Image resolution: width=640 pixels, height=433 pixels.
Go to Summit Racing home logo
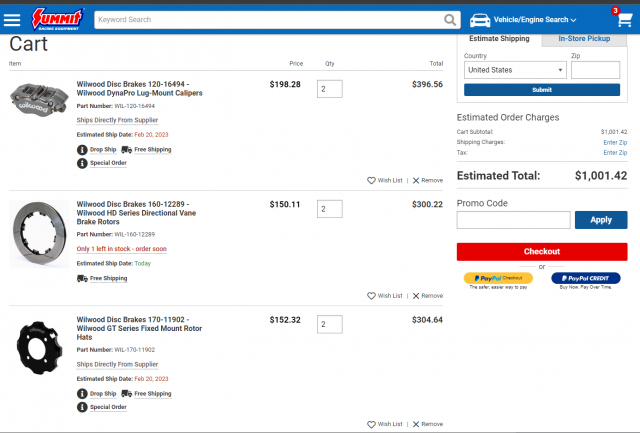[x=58, y=19]
